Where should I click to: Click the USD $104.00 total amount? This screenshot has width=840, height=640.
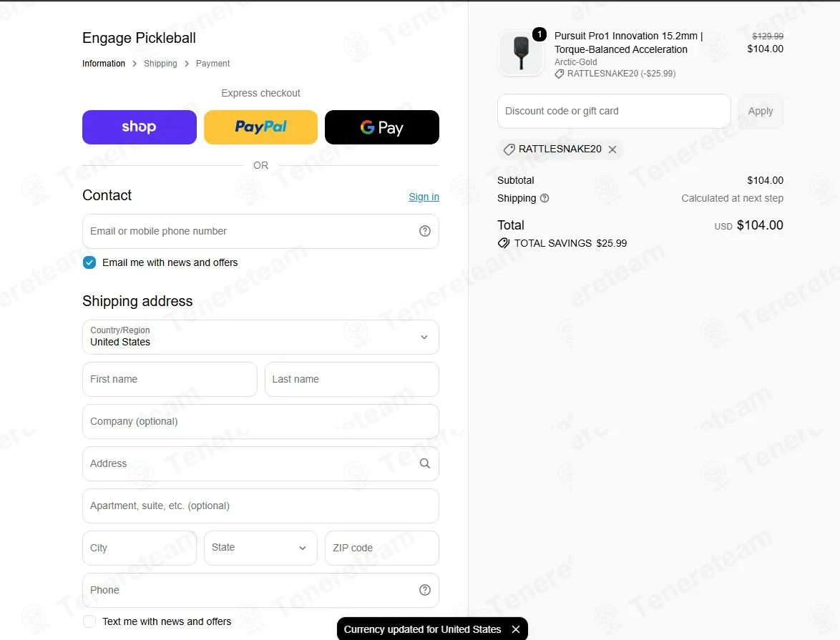(x=748, y=225)
